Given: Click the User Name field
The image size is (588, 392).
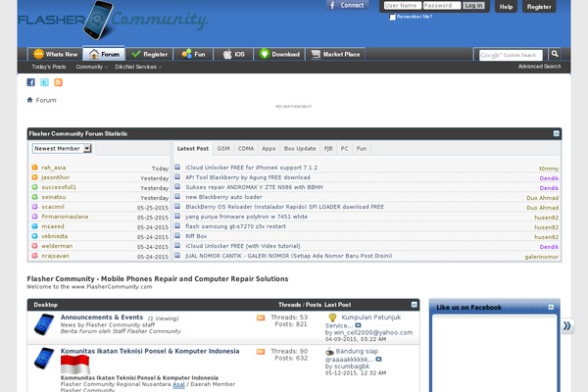Looking at the screenshot, I should click(402, 5).
